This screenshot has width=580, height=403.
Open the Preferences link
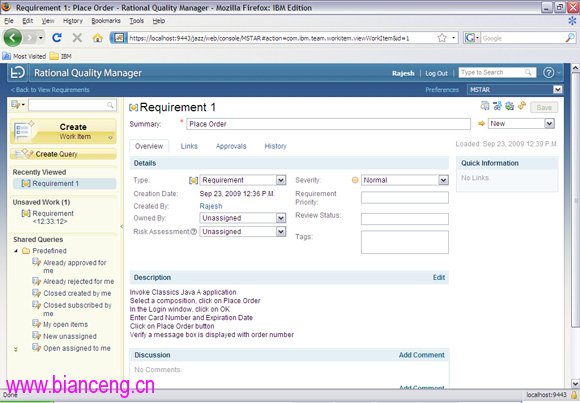(x=442, y=90)
